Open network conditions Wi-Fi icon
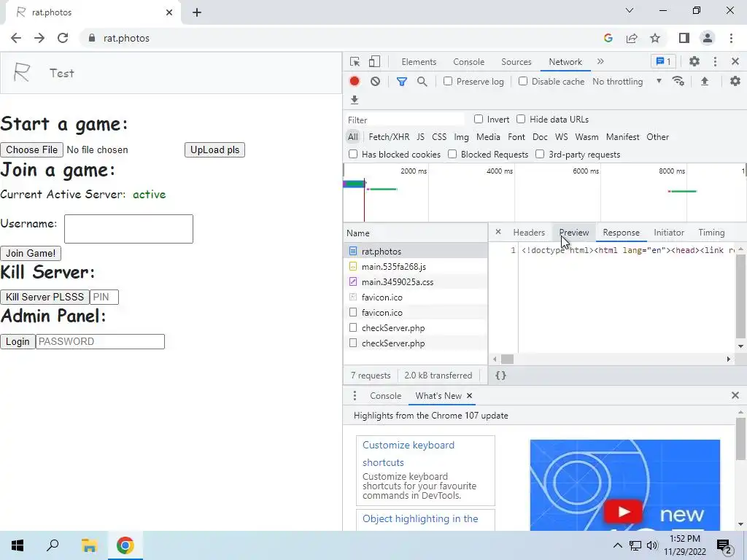 pos(678,82)
